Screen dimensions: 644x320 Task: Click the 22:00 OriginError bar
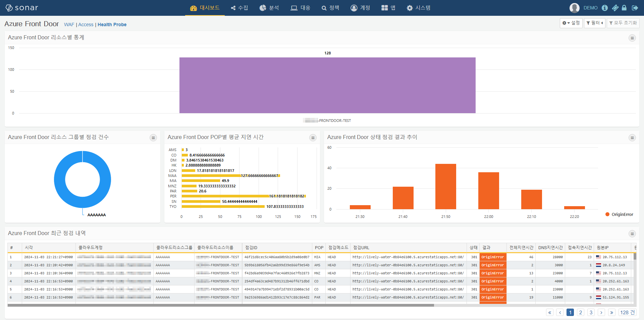point(488,191)
